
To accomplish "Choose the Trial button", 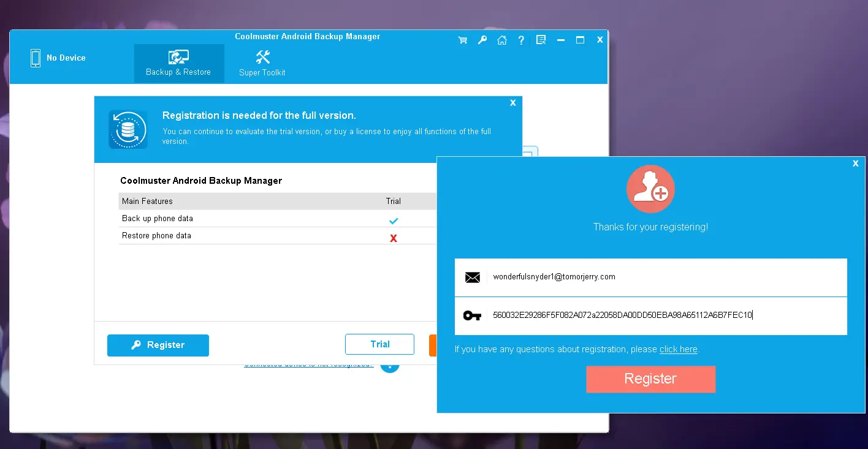I will (x=379, y=344).
